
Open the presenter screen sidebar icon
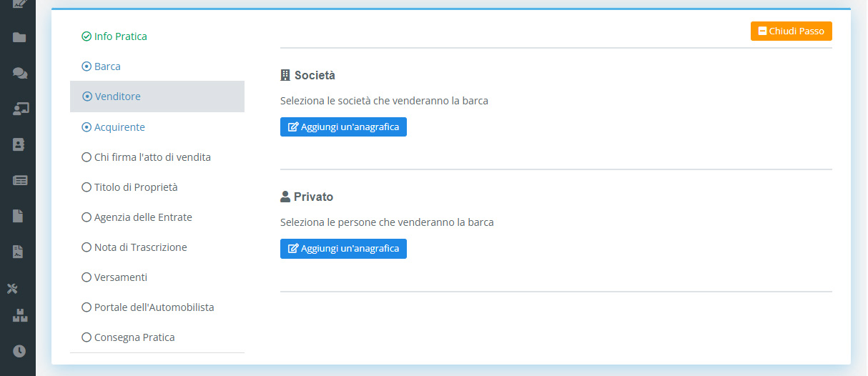click(x=20, y=109)
